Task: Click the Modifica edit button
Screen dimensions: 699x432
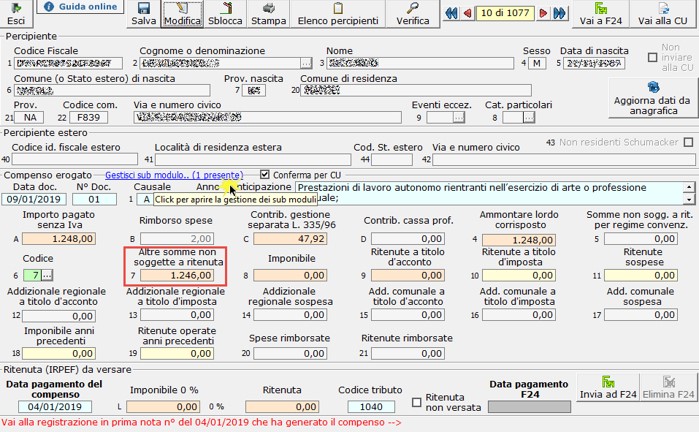Action: click(182, 14)
